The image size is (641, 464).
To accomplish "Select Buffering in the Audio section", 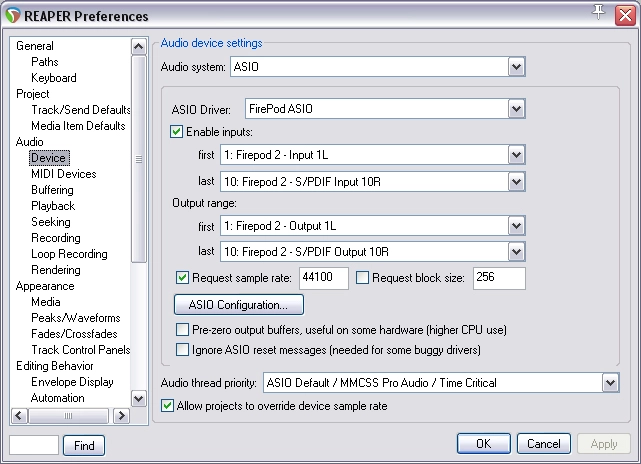I will click(x=52, y=190).
